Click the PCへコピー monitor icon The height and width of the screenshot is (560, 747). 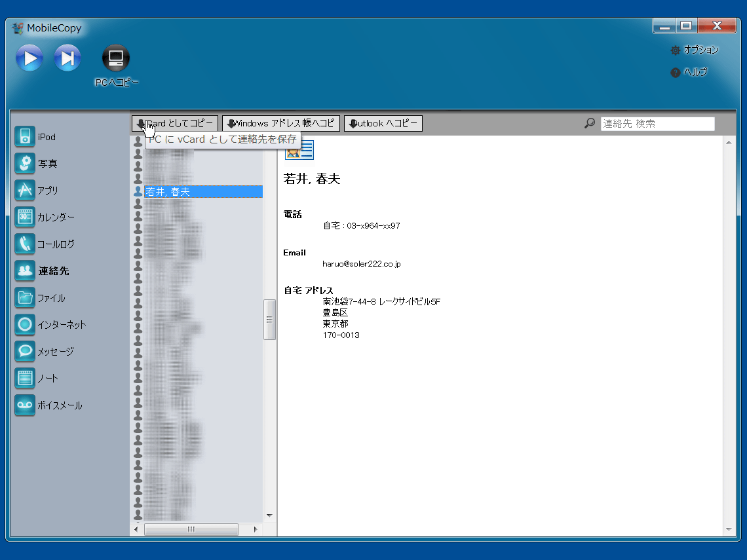[x=116, y=58]
